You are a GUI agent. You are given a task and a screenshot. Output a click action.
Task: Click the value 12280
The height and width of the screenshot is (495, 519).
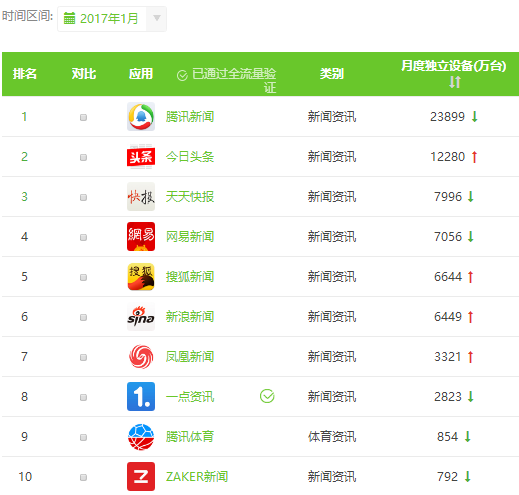(447, 157)
